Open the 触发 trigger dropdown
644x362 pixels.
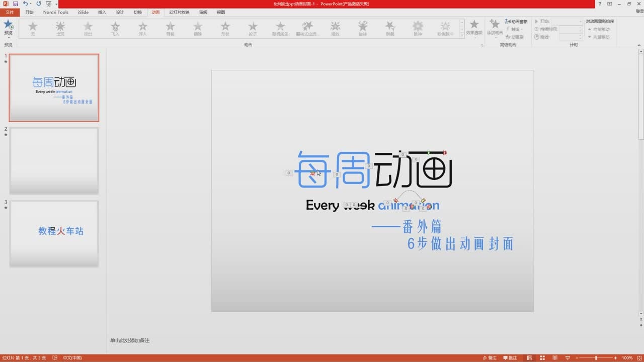[514, 29]
